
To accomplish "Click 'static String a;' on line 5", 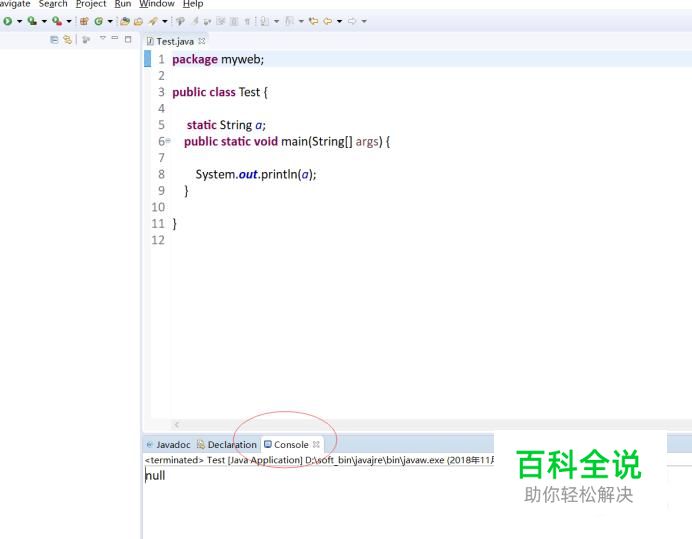I will pyautogui.click(x=226, y=125).
